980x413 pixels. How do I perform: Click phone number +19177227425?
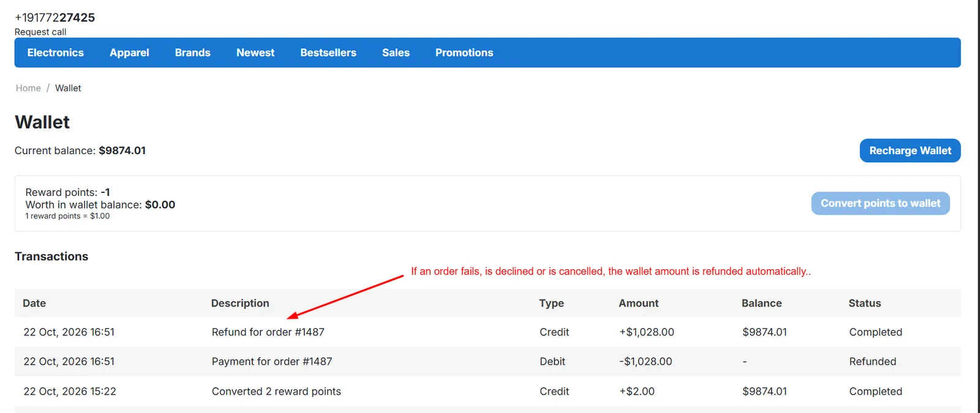(x=55, y=17)
